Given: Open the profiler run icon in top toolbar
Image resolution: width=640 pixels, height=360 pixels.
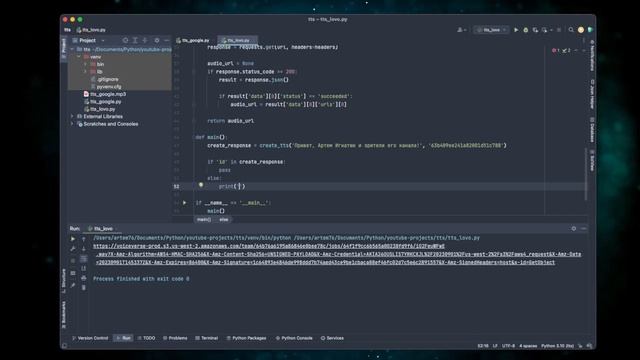Looking at the screenshot, I should click(544, 30).
